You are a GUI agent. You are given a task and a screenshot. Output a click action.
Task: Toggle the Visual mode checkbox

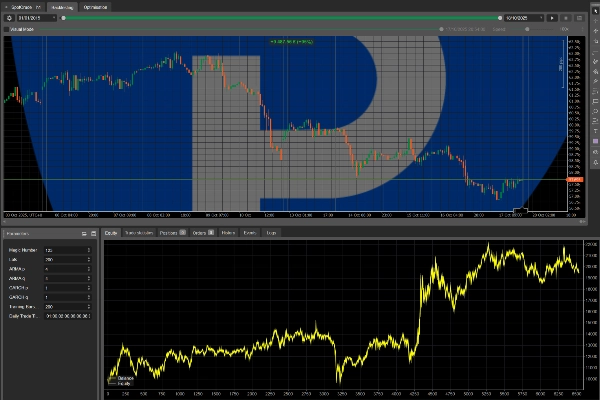coord(6,30)
